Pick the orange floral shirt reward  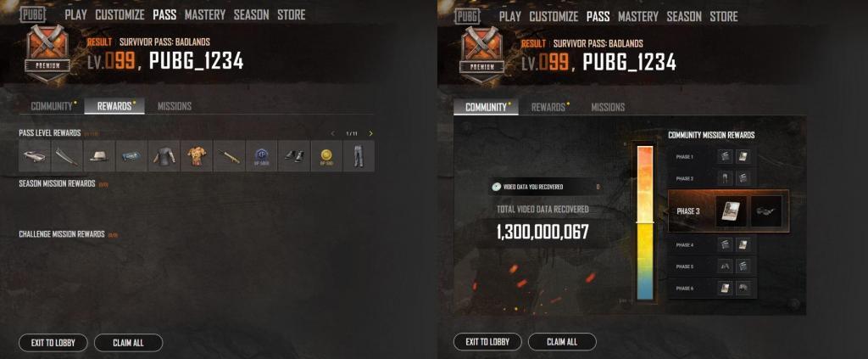197,155
